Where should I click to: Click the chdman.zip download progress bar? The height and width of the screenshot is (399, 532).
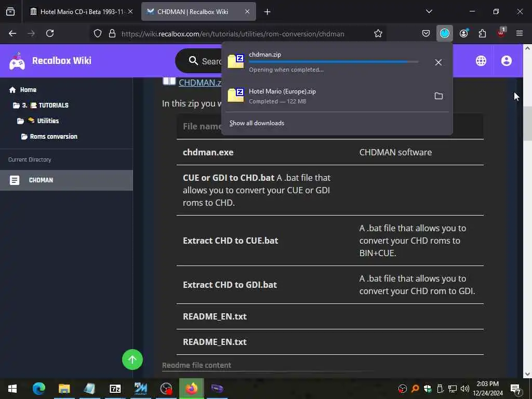point(334,62)
